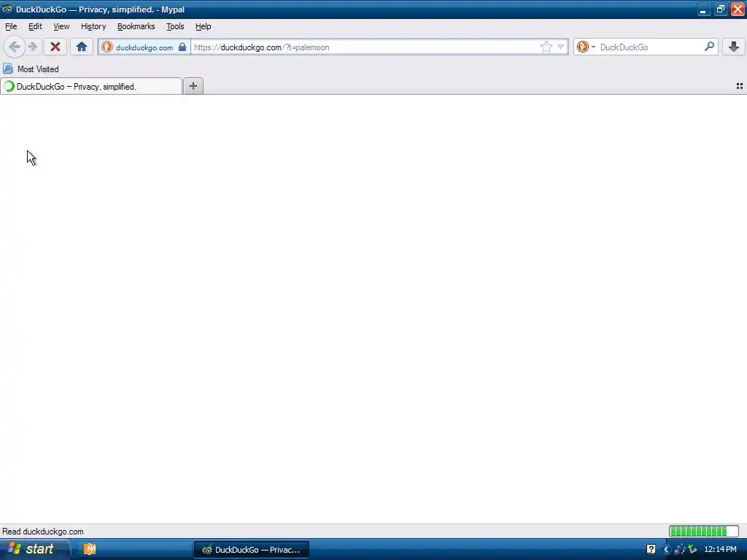The image size is (747, 560).
Task: Expand hidden tray icons chevron
Action: coord(666,549)
